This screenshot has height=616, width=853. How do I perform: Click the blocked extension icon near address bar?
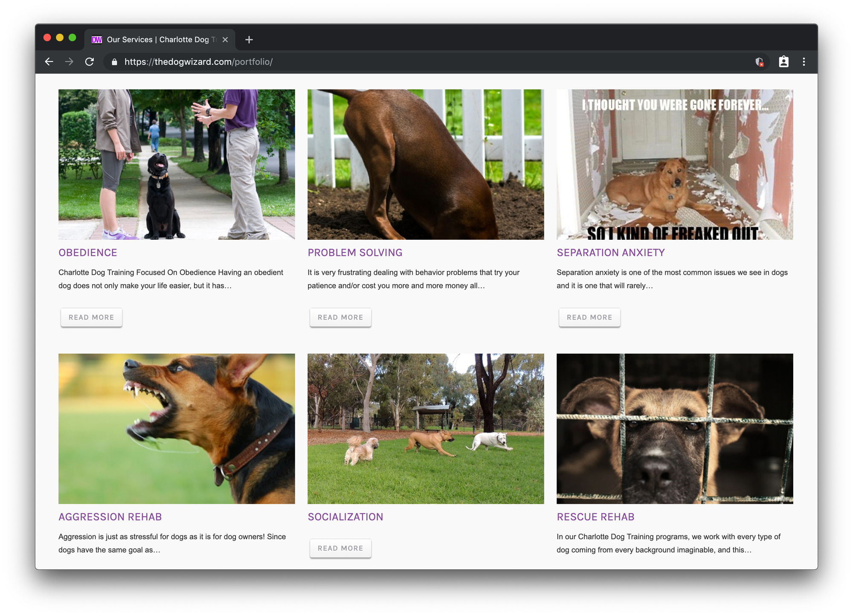point(759,62)
